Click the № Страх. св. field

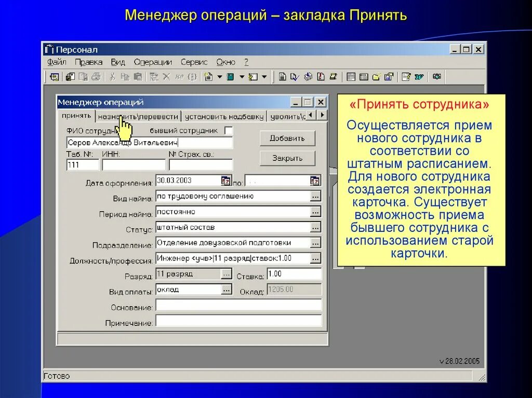click(x=201, y=165)
